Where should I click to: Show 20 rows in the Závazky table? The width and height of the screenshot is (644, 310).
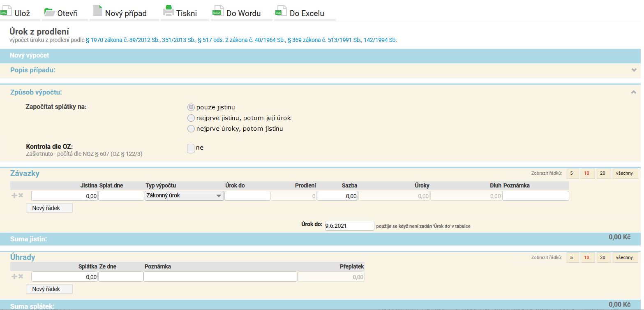tap(603, 174)
